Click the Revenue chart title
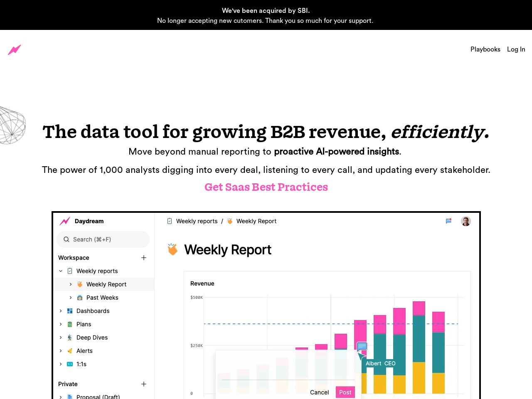Screen dimensions: 532x399 tap(202, 283)
